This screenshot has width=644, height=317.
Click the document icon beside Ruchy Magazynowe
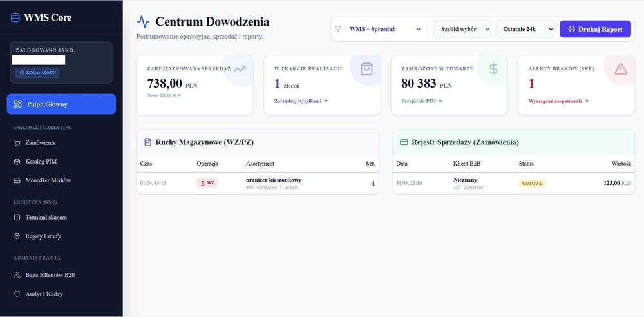147,142
